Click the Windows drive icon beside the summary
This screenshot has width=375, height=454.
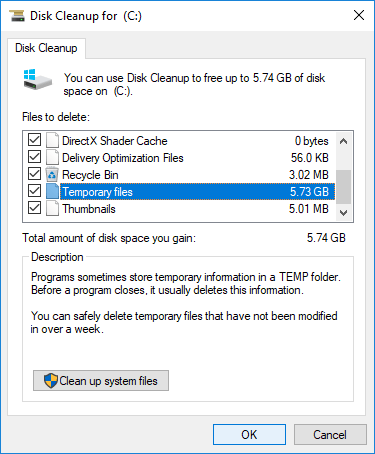click(37, 79)
